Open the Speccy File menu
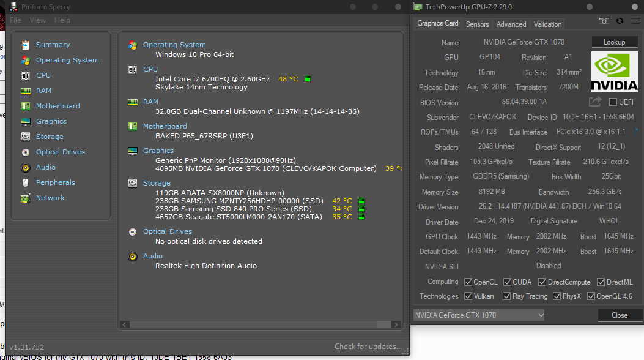The image size is (644, 360). tap(16, 20)
